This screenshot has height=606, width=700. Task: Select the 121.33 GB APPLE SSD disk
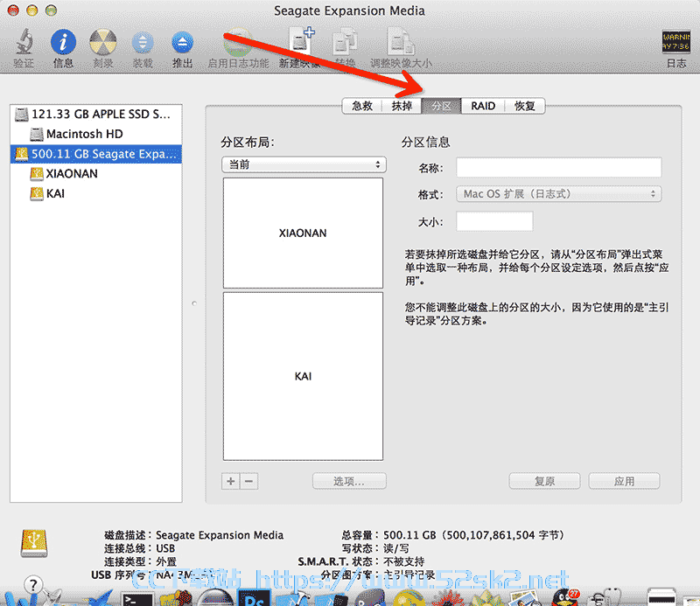coord(95,115)
